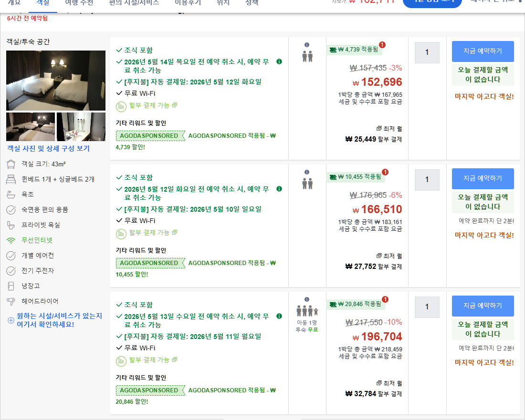The height and width of the screenshot is (420, 525).
Task: Click the red price ₩152,696
Action: click(x=378, y=82)
